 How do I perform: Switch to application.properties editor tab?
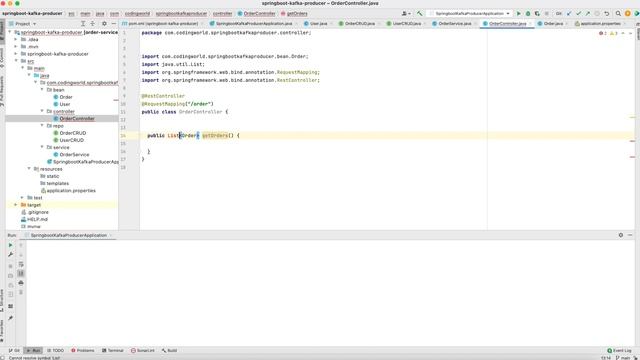[600, 24]
